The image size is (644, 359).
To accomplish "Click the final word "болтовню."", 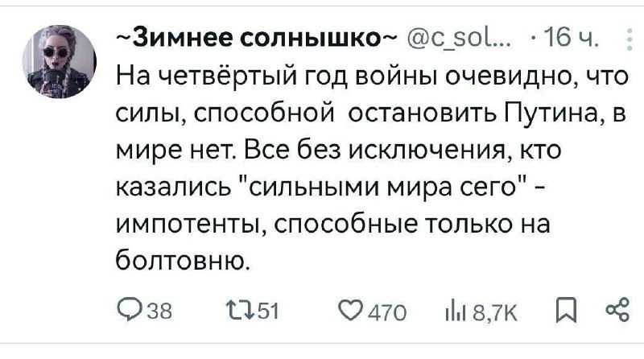I will [182, 259].
